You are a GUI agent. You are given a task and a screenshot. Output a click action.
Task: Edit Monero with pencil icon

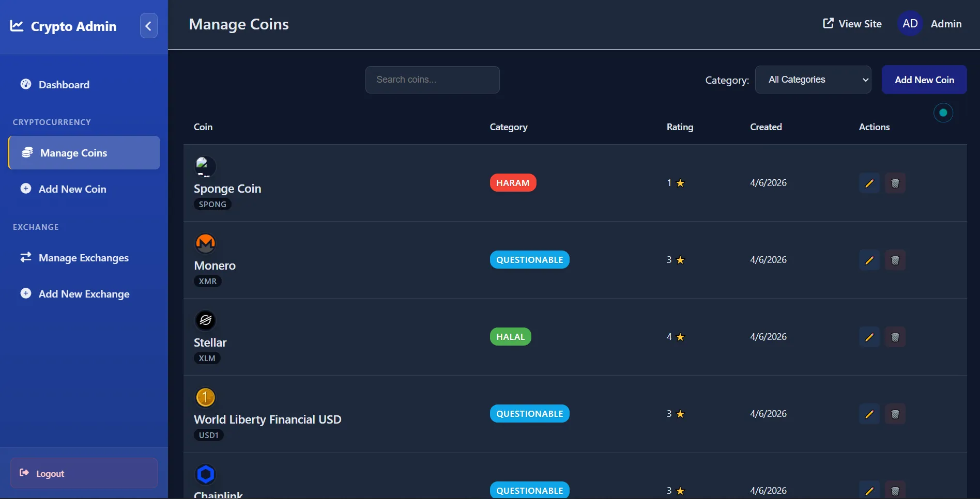pyautogui.click(x=869, y=260)
